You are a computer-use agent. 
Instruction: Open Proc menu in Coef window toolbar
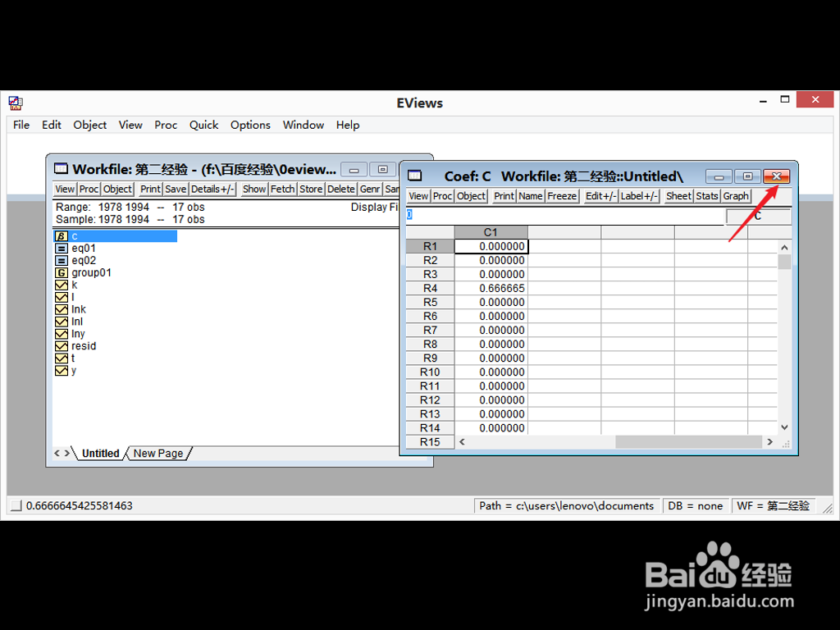click(442, 196)
